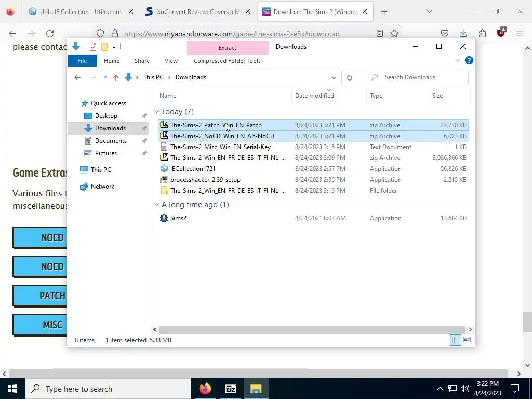Screen dimensions: 532x399
Task: Select This PC in navigation pane
Action: pyautogui.click(x=101, y=170)
